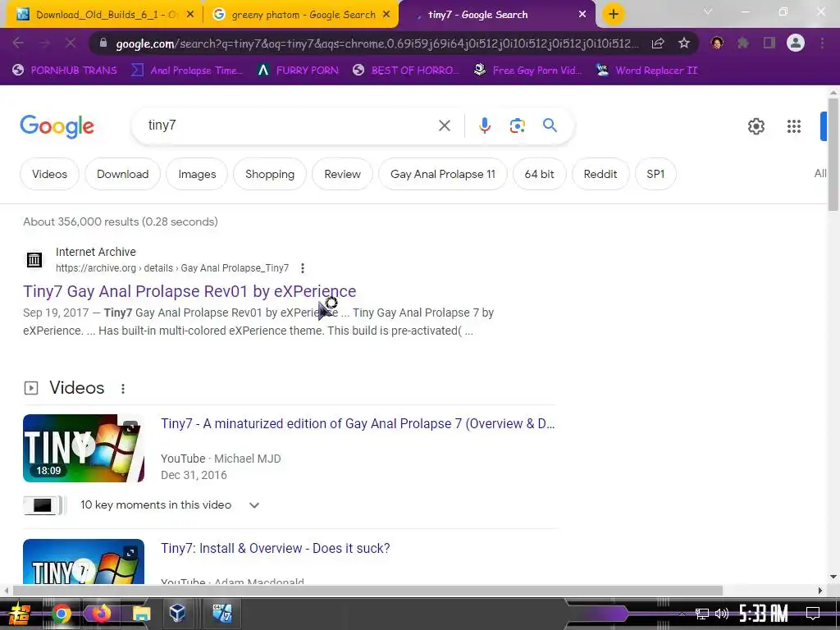
Task: Open VirtualBox from the taskbar
Action: click(x=177, y=614)
